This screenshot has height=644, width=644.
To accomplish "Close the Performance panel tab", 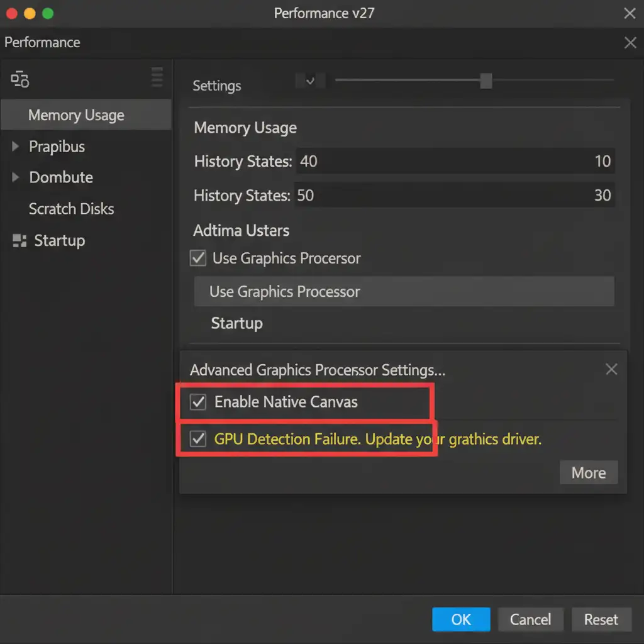I will click(x=630, y=43).
